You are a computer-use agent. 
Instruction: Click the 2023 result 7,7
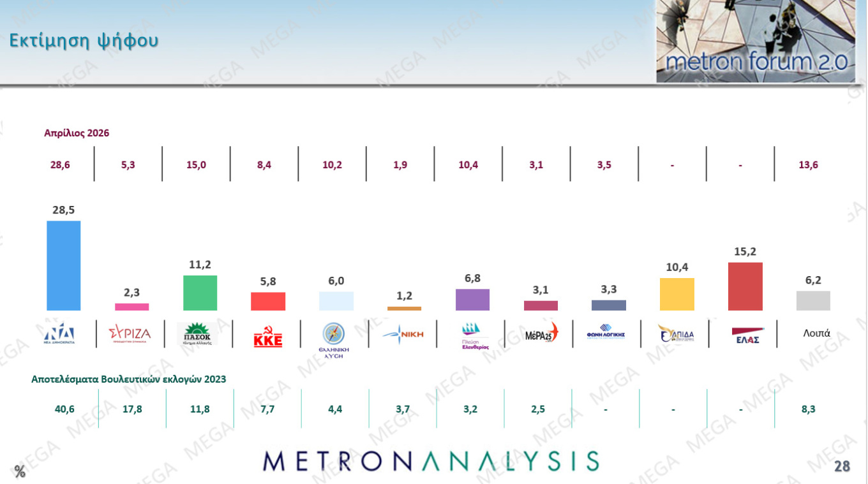(267, 409)
